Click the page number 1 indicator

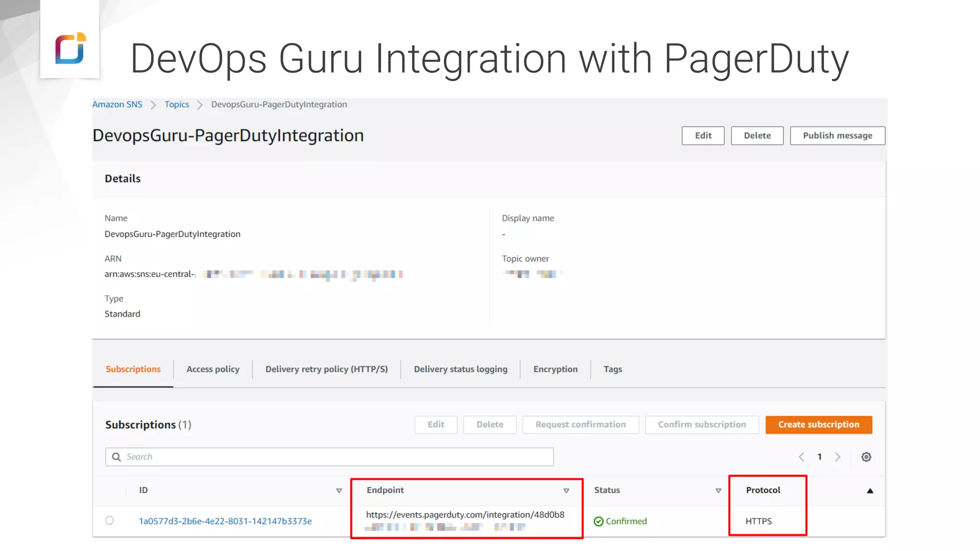point(820,457)
